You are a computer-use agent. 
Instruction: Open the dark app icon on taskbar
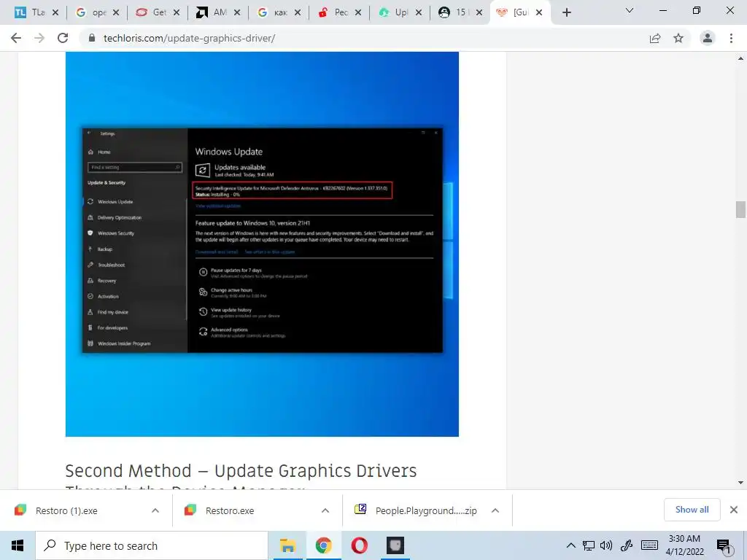tap(395, 545)
